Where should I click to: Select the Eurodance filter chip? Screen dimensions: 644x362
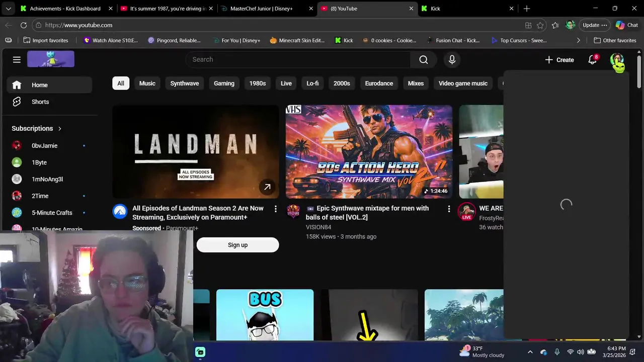tap(379, 83)
